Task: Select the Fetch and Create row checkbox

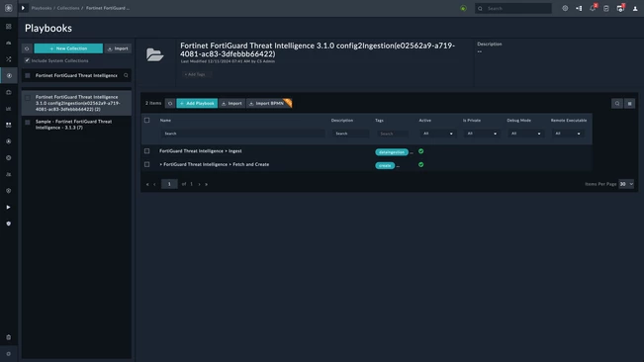Action: [147, 164]
